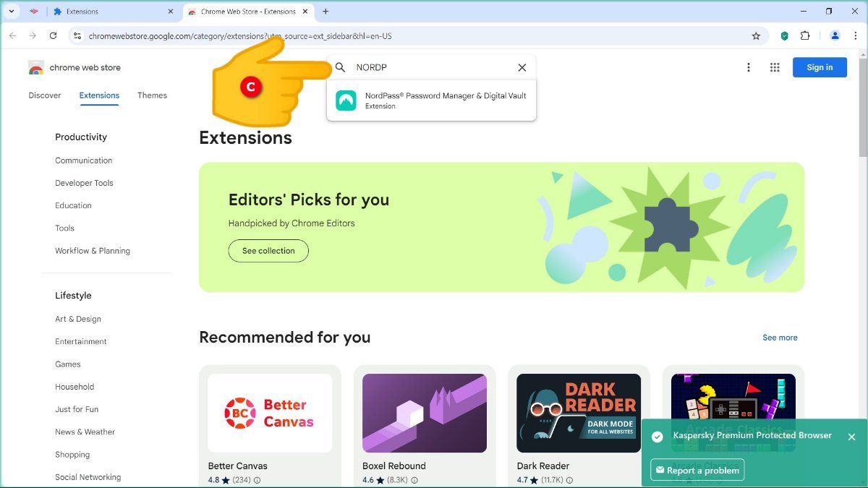Select the NordPass Password Manager suggestion
This screenshot has width=868, height=488.
[x=431, y=100]
